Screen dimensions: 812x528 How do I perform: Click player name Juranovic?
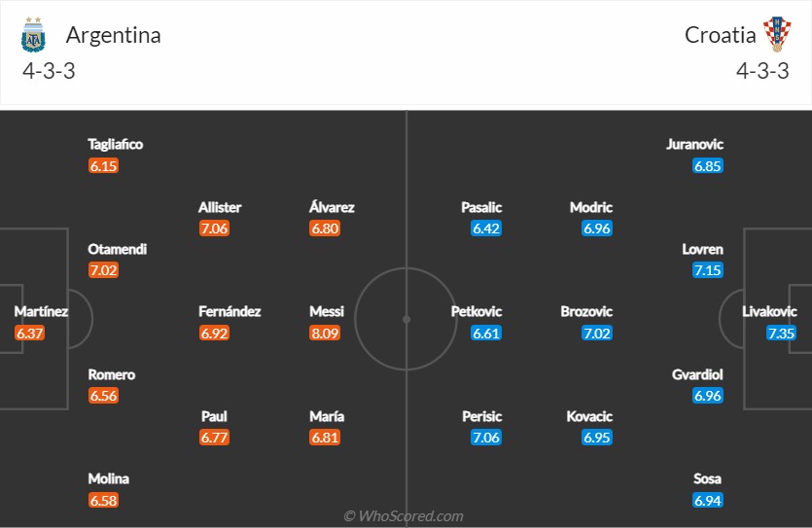coord(694,144)
